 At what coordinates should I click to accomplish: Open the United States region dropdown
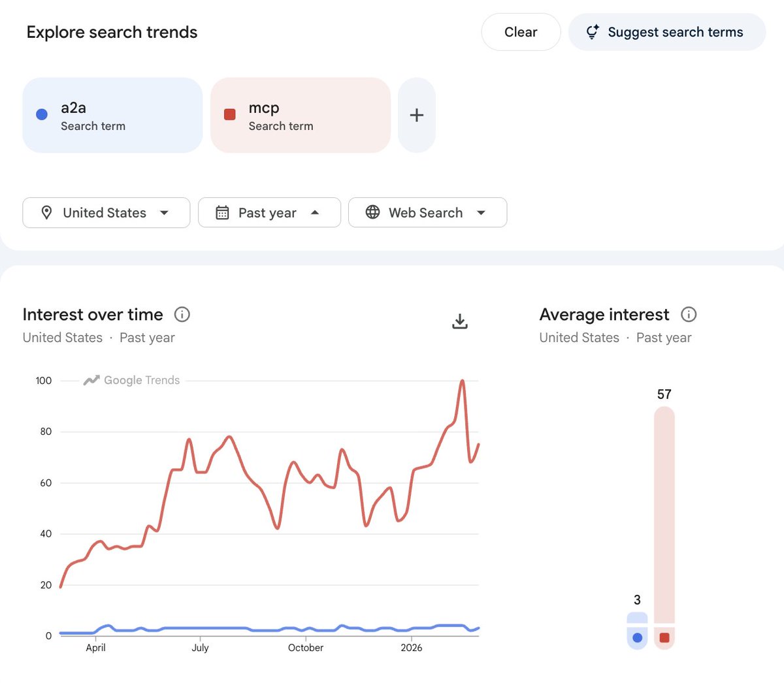click(106, 213)
